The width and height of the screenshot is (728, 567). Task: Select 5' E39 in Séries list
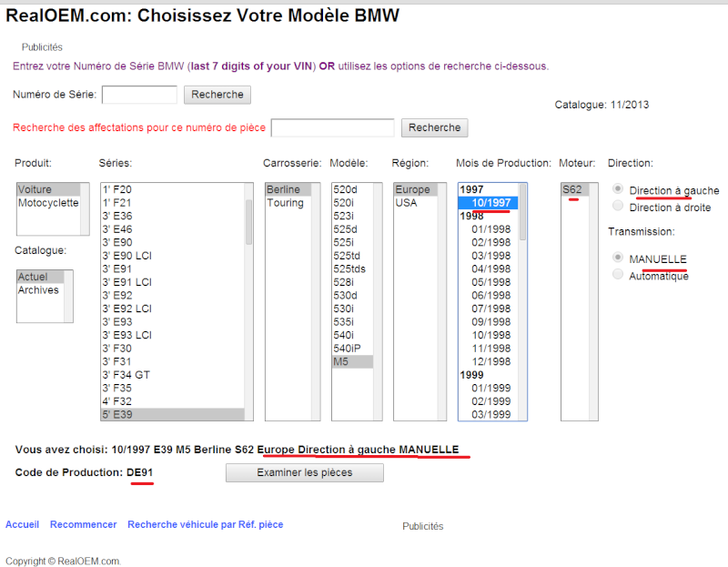click(x=173, y=414)
